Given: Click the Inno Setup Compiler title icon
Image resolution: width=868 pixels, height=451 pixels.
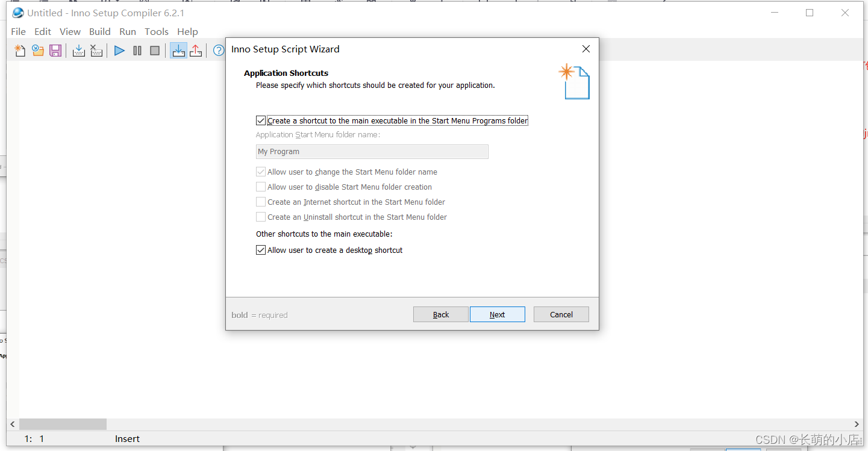Looking at the screenshot, I should (x=18, y=13).
